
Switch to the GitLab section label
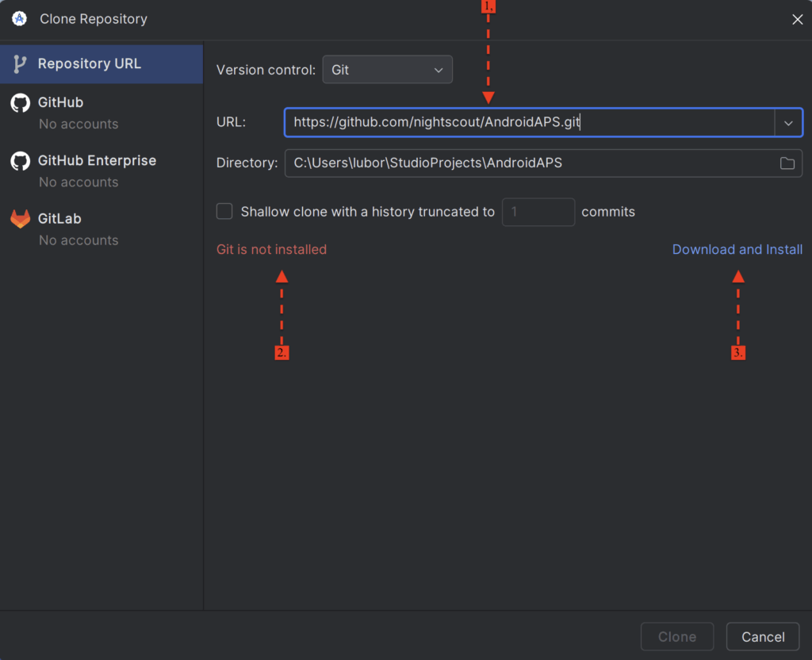(59, 218)
